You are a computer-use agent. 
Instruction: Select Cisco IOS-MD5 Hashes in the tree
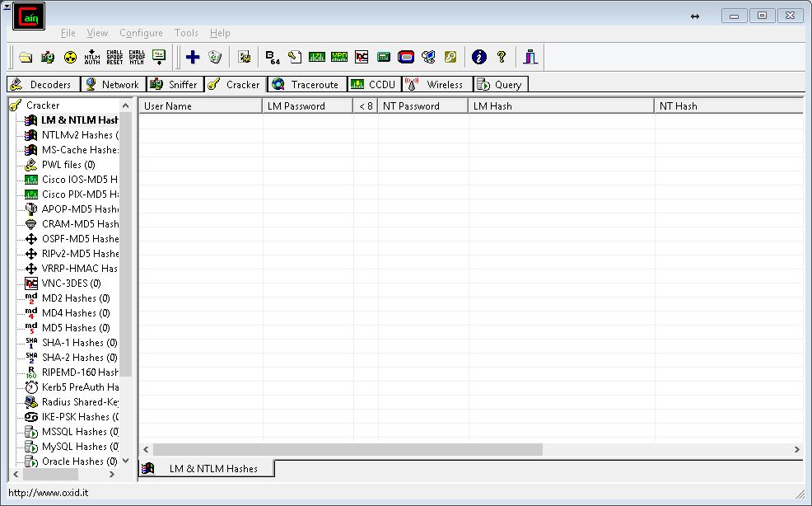[x=80, y=180]
